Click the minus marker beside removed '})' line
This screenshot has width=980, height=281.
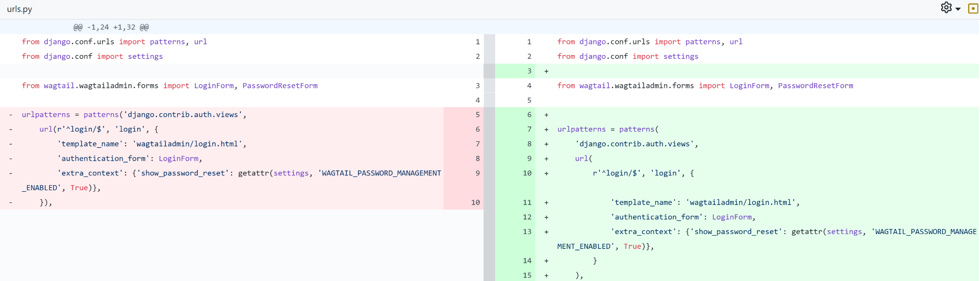pos(11,202)
